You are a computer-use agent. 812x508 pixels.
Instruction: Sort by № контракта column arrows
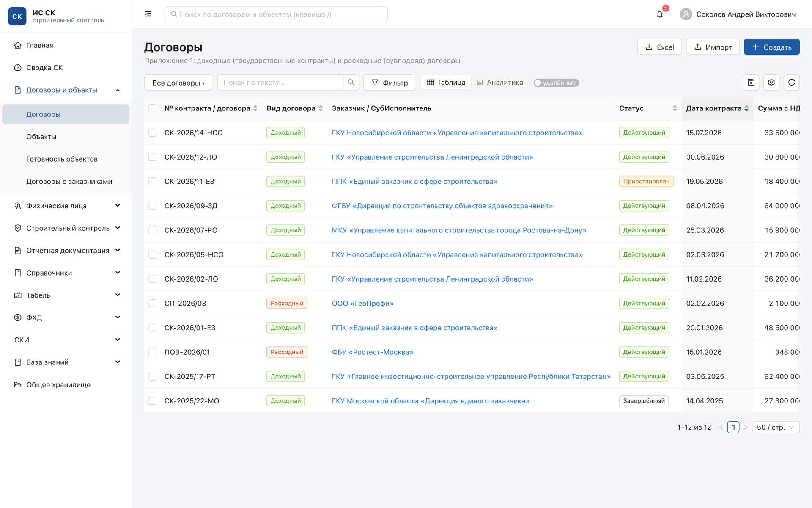point(255,108)
